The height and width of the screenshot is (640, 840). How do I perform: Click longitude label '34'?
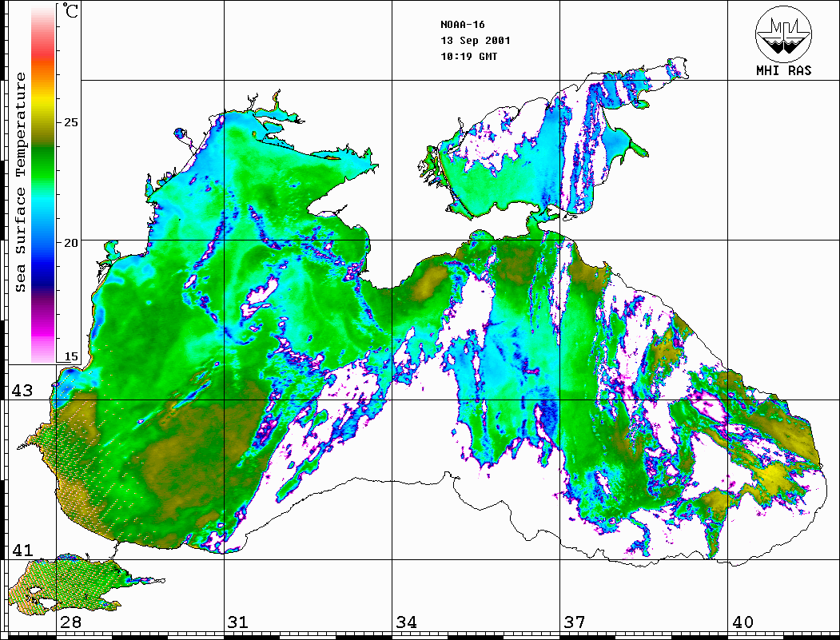pos(406,622)
